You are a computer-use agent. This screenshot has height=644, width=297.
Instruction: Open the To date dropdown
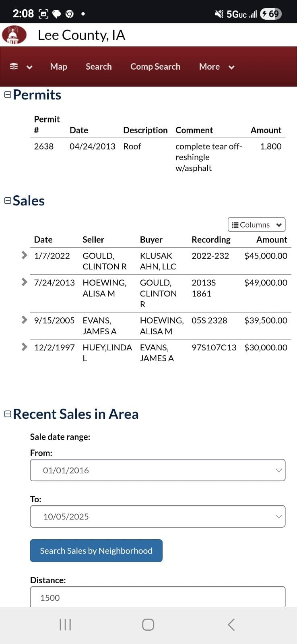click(x=157, y=516)
